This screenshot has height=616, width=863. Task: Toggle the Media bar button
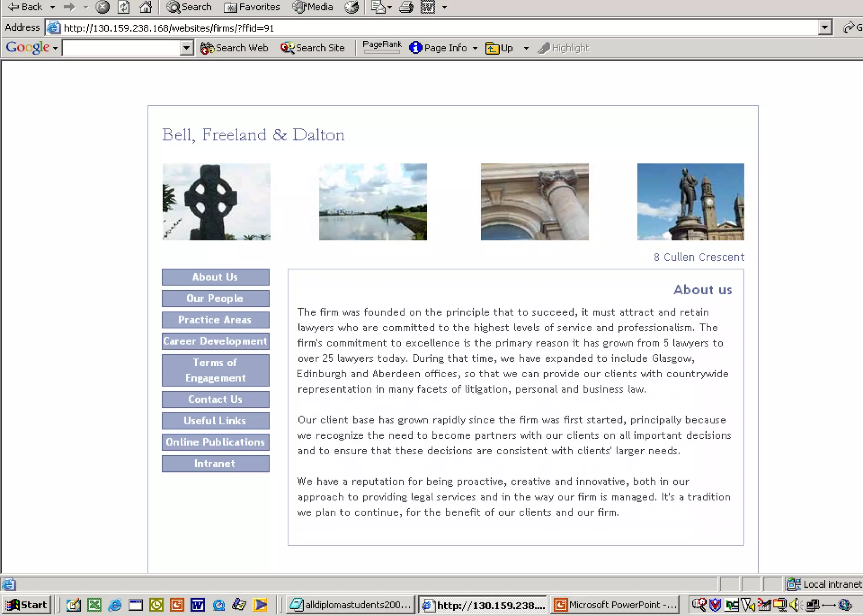[x=313, y=7]
